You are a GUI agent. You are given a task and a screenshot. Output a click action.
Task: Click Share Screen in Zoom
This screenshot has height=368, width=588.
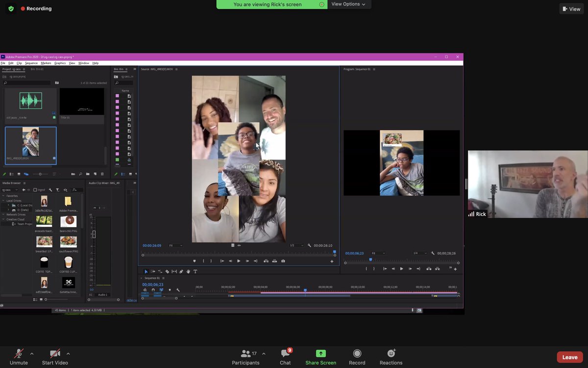point(321,358)
